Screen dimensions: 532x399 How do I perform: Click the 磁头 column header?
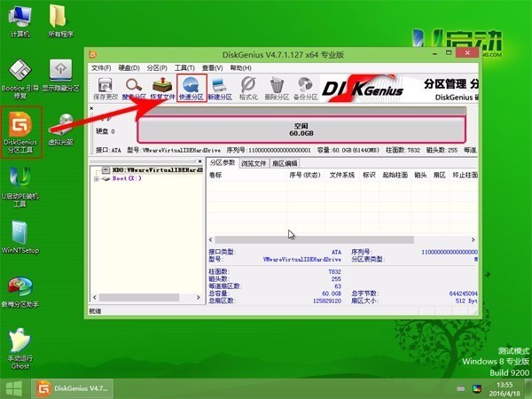click(420, 175)
